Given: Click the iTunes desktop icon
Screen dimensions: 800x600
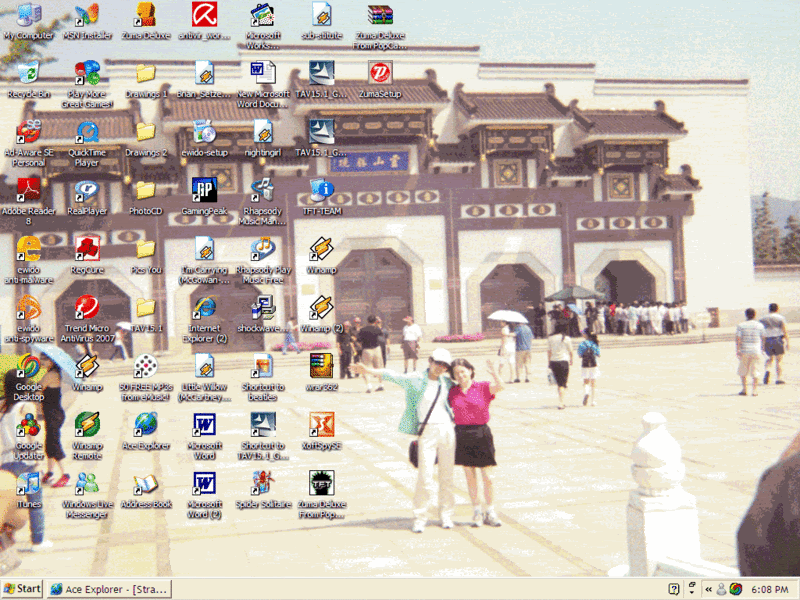Looking at the screenshot, I should tap(28, 483).
